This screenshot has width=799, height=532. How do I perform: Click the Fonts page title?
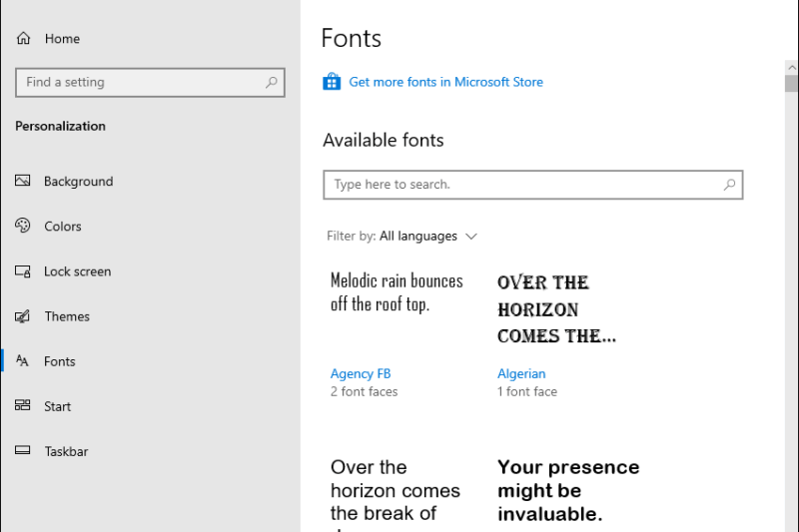(352, 39)
